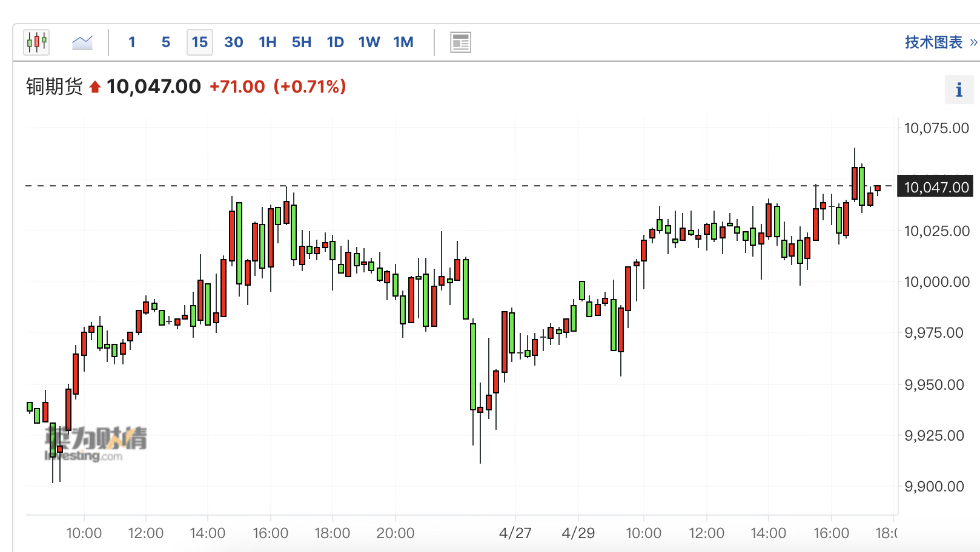Viewport: 980px width, 552px height.
Task: Open the 技术图表 technical chart link
Action: coord(939,42)
